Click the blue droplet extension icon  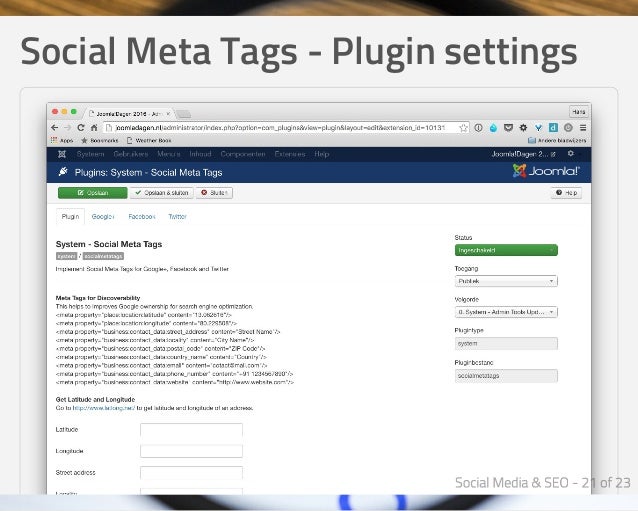click(x=493, y=128)
